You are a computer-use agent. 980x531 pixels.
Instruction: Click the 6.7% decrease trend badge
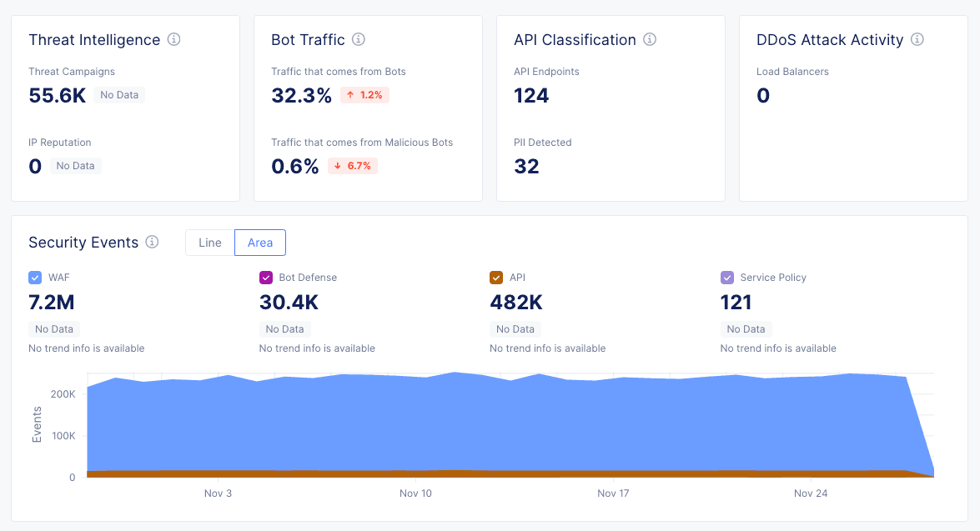click(x=353, y=166)
